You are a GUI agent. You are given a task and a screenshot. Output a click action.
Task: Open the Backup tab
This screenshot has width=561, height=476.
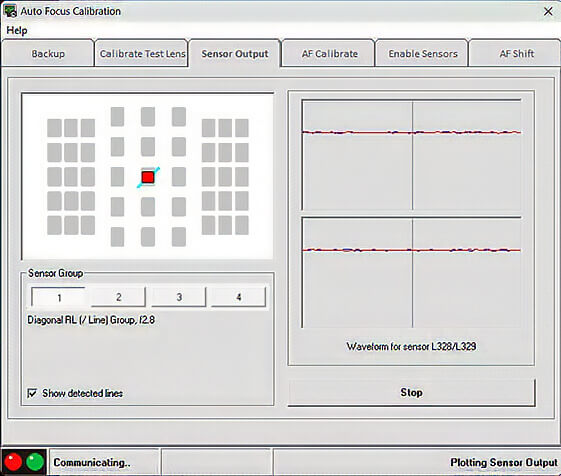[48, 54]
